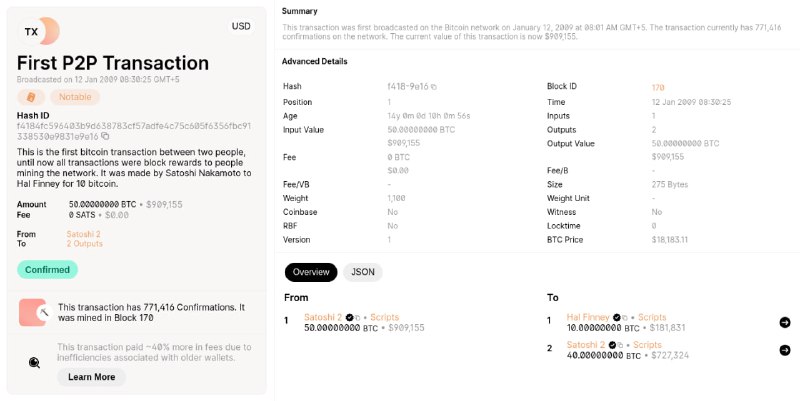Switch to the JSON tab
Viewport: 800px width, 401px height.
tap(363, 272)
